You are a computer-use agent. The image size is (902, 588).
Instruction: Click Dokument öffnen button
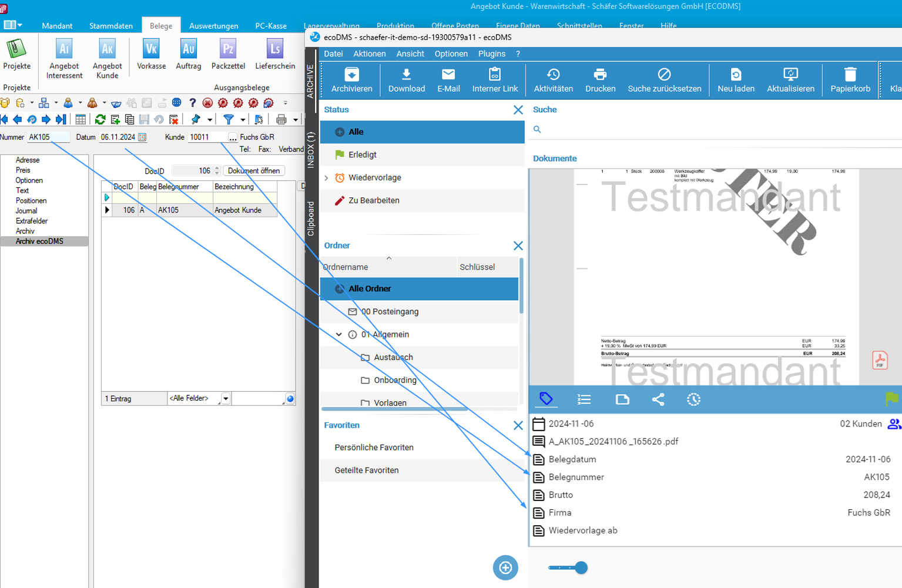254,170
